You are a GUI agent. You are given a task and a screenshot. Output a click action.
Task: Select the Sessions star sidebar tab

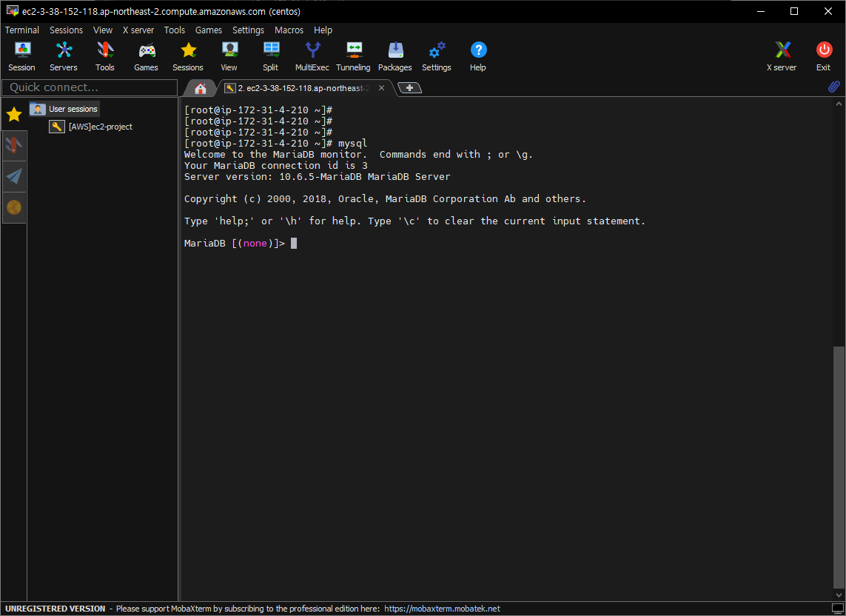pos(13,114)
